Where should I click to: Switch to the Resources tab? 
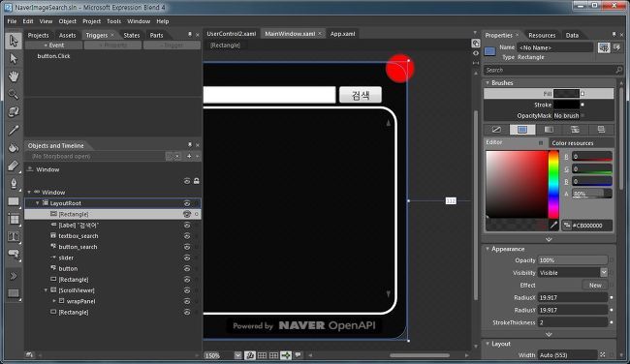click(542, 35)
